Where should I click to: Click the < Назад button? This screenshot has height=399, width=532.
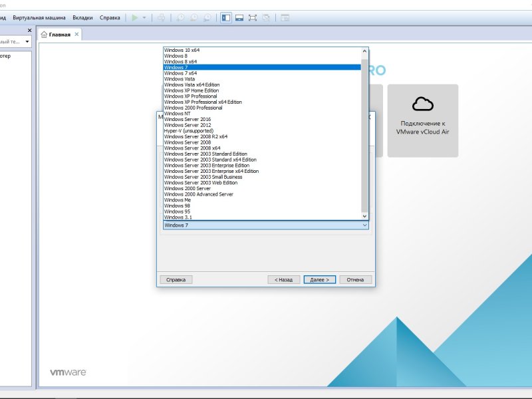pos(283,279)
